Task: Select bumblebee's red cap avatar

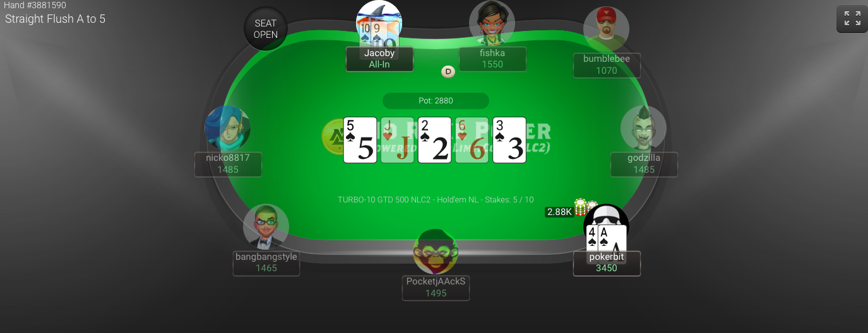Action: tap(606, 29)
